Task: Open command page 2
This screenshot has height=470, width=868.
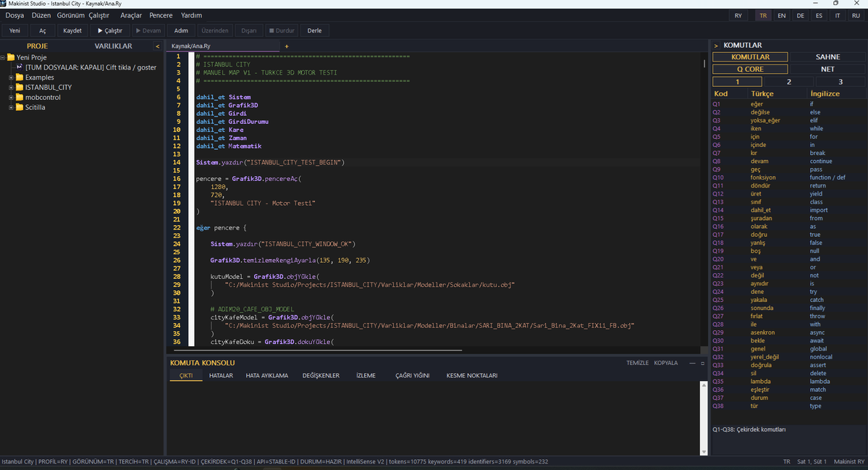Action: coord(789,82)
